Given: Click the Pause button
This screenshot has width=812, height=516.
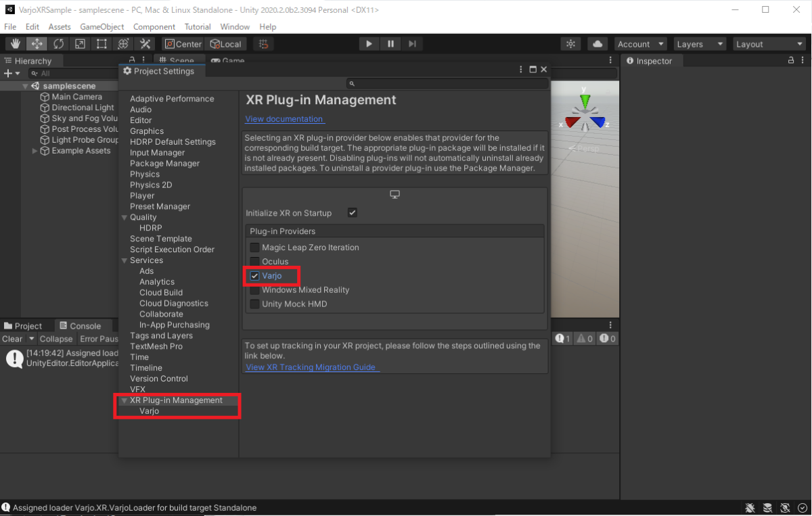Looking at the screenshot, I should click(390, 44).
